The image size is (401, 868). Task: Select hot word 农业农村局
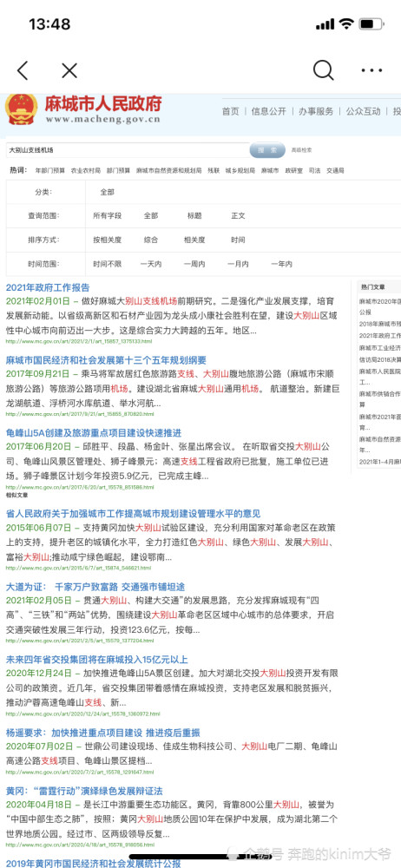pos(85,171)
